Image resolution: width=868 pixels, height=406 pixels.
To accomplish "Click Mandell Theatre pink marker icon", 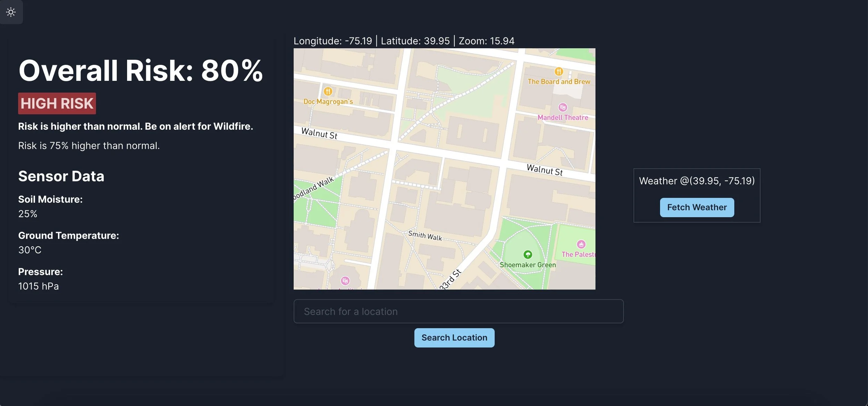I will click(x=562, y=107).
